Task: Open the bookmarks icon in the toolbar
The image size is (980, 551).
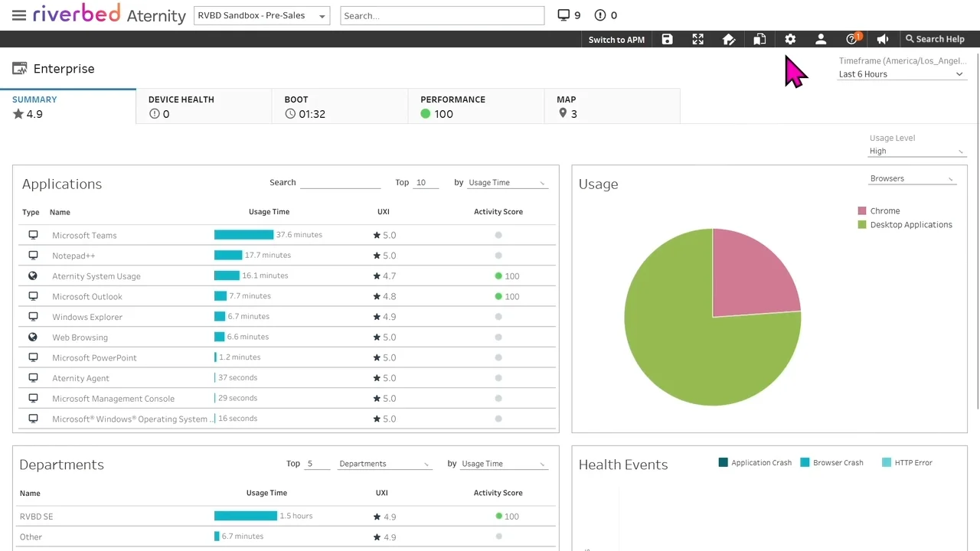Action: pyautogui.click(x=759, y=39)
